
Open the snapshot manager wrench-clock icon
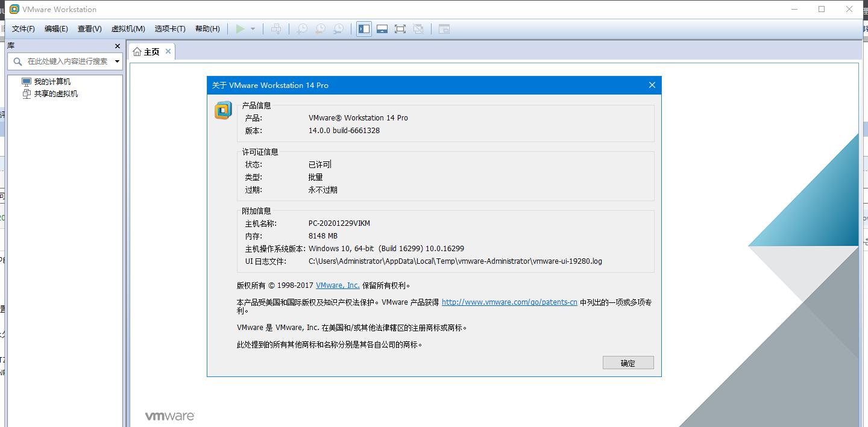(339, 29)
